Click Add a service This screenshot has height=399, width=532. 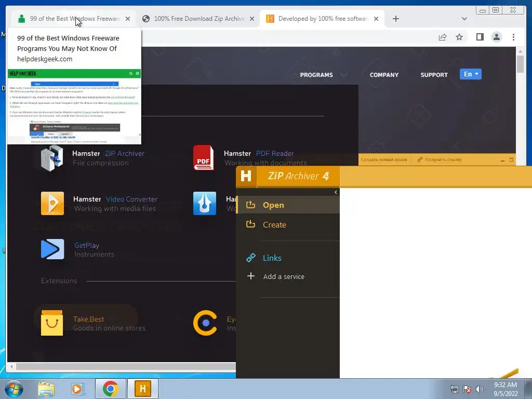pyautogui.click(x=284, y=276)
